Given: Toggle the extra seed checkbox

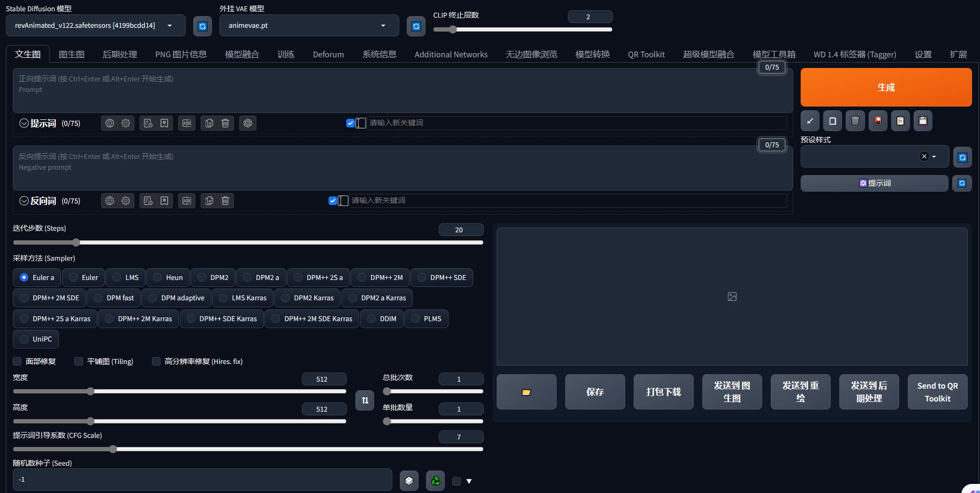Looking at the screenshot, I should pyautogui.click(x=457, y=481).
